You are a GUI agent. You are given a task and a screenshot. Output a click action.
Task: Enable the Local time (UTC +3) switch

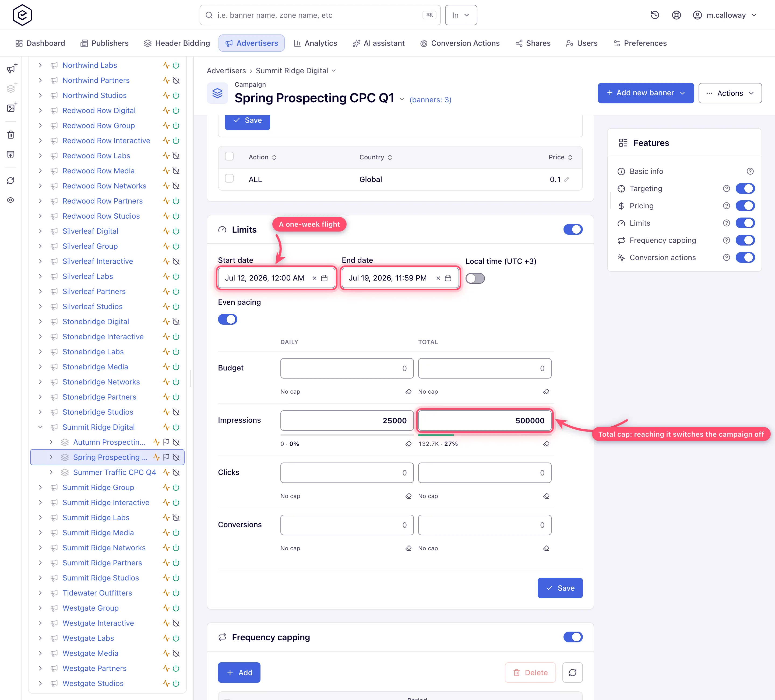pos(475,278)
